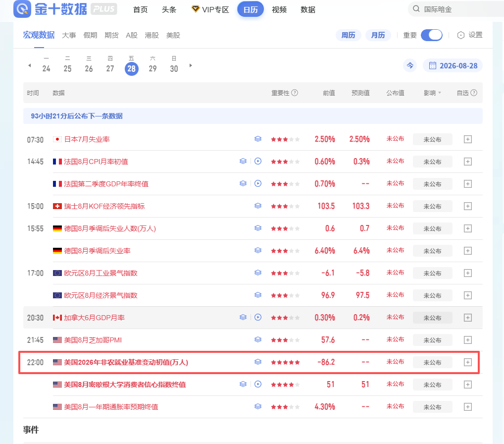Open the 头条 nav item

coord(169,9)
